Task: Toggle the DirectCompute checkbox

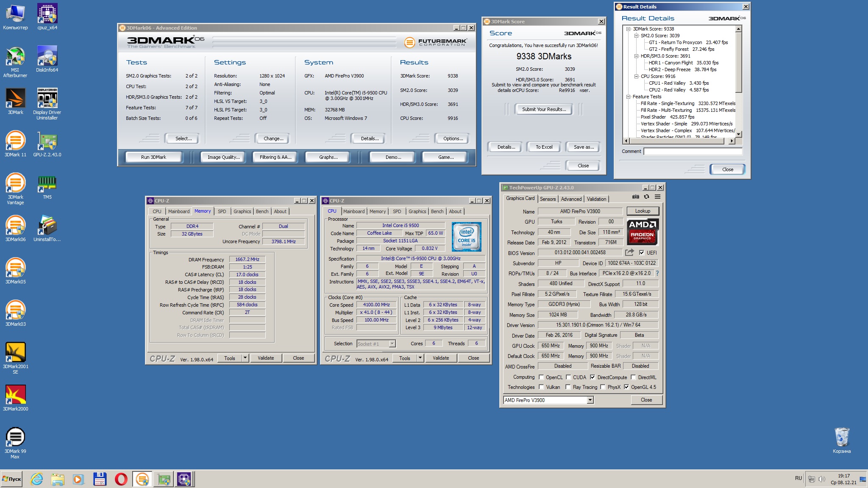Action: 593,377
